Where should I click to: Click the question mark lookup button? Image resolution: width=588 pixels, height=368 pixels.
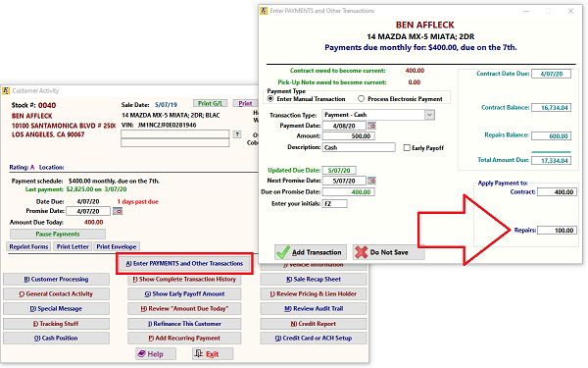tap(237, 134)
